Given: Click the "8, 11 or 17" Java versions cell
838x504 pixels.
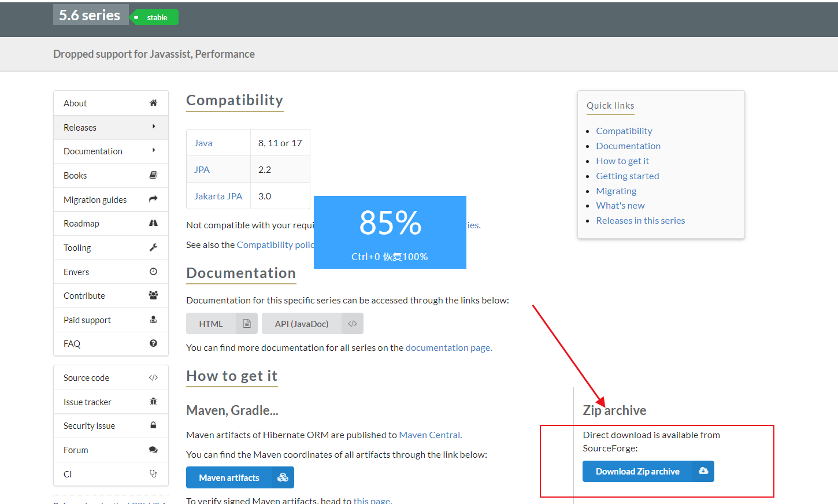Looking at the screenshot, I should coord(280,143).
